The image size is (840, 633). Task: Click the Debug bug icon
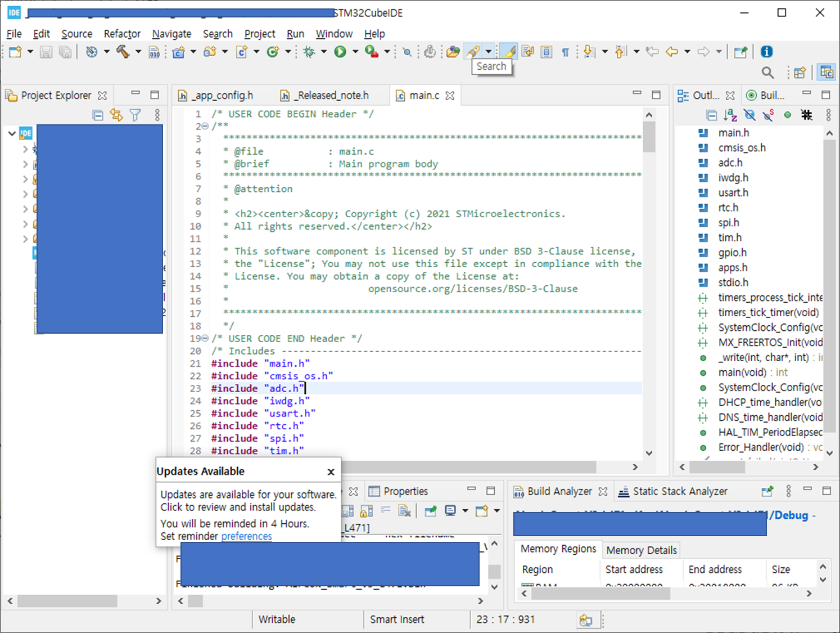(x=309, y=52)
